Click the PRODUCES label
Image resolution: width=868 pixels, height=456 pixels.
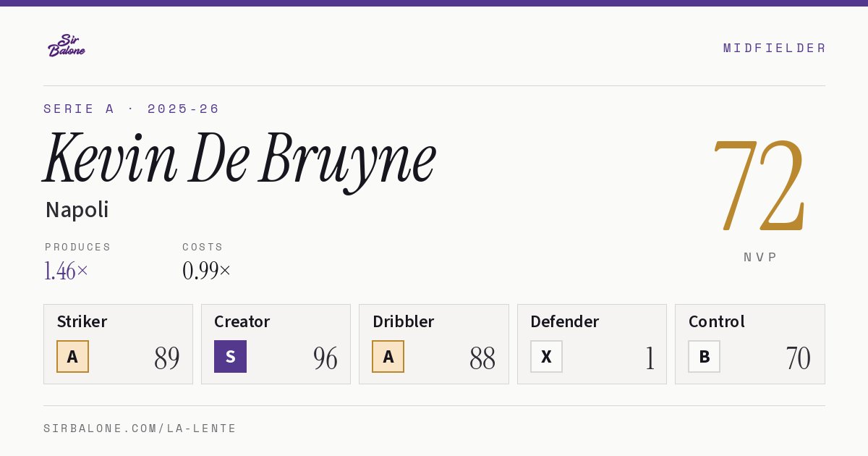[x=78, y=247]
